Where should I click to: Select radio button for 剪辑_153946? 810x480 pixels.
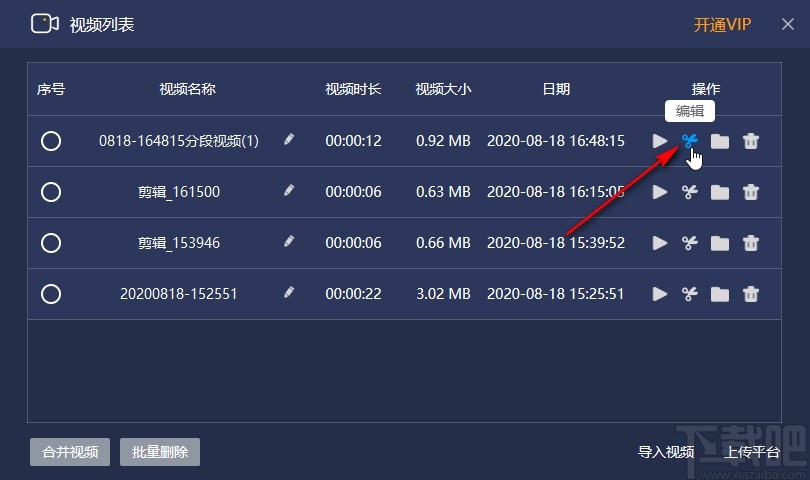(x=51, y=243)
